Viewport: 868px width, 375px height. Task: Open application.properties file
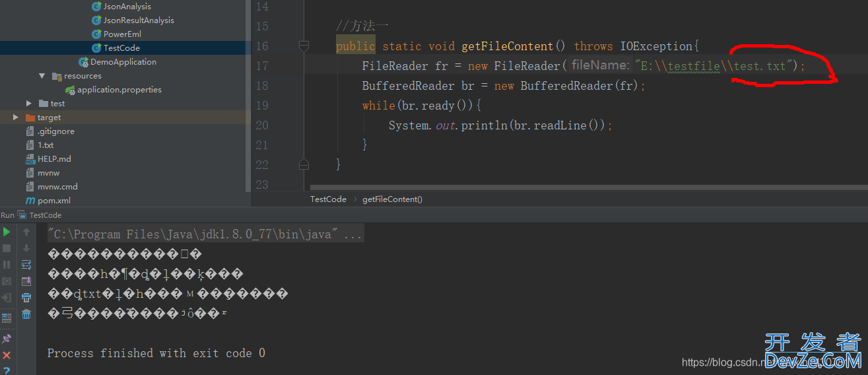tap(119, 90)
